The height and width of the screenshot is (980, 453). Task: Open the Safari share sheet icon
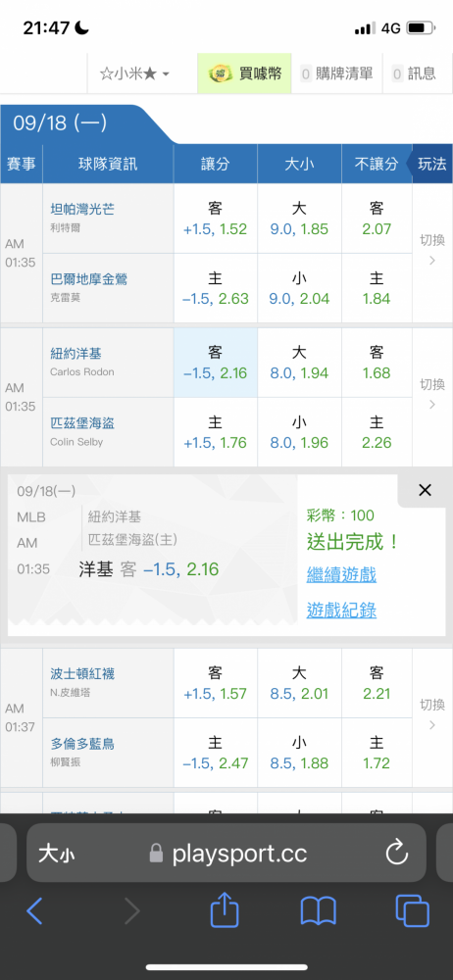coord(225,910)
